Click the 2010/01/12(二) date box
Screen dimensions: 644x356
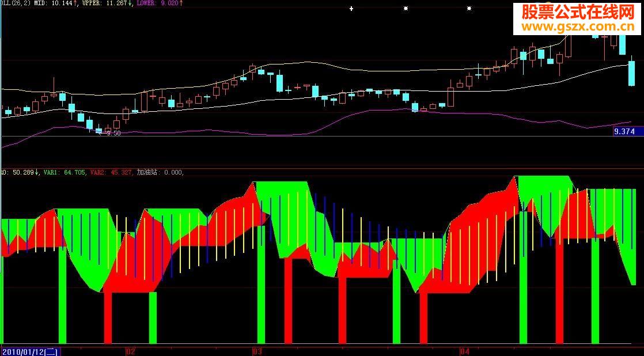point(30,351)
